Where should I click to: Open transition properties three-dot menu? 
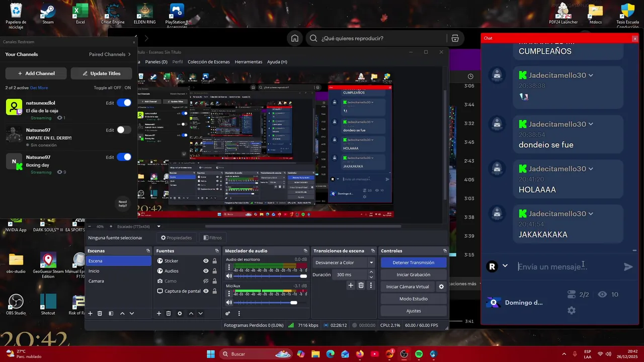(371, 285)
